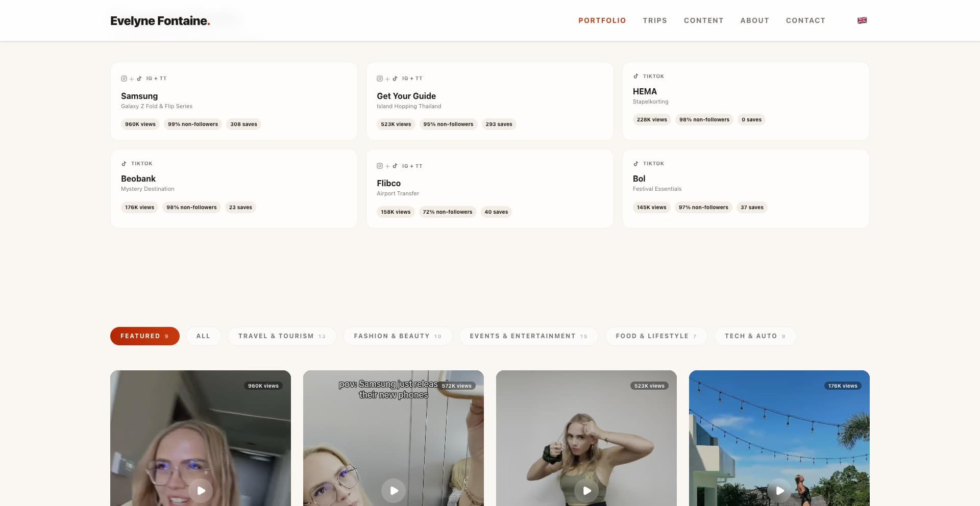The image size is (980, 506).
Task: Apply the TECH & AUTO filter
Action: click(755, 336)
